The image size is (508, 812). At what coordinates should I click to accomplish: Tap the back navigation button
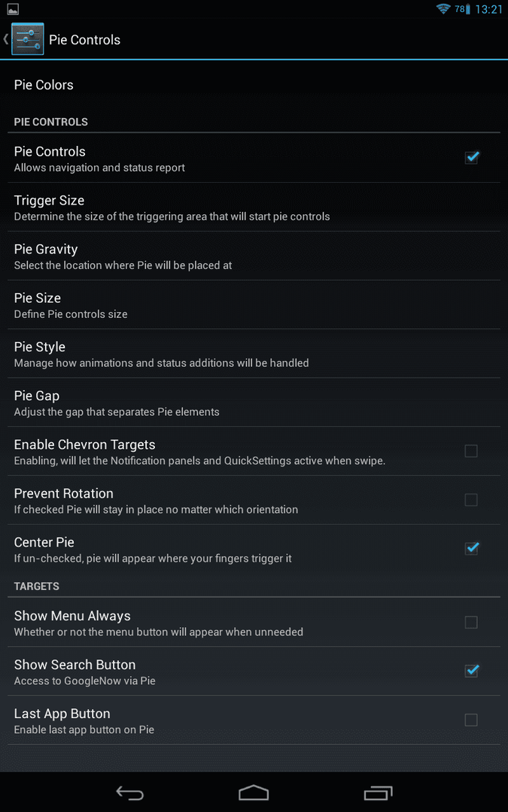(129, 793)
